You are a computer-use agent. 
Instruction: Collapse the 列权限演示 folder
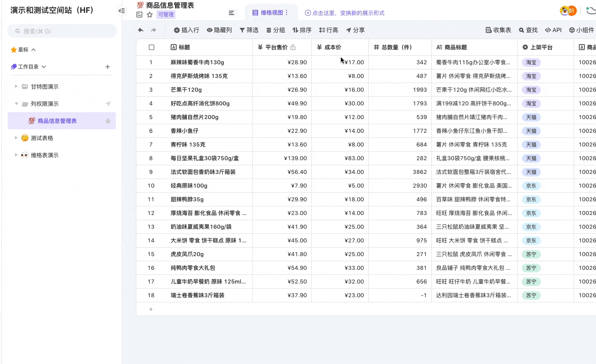(16, 104)
